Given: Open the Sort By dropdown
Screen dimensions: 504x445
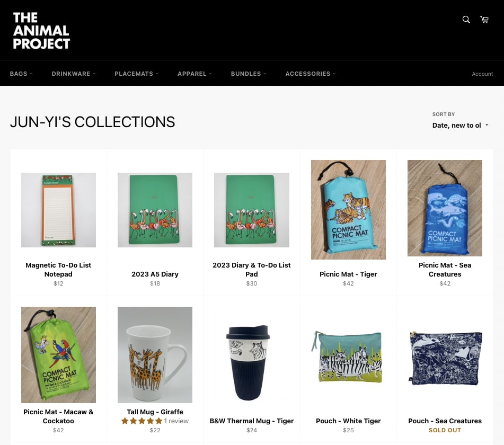Looking at the screenshot, I should click(x=459, y=126).
